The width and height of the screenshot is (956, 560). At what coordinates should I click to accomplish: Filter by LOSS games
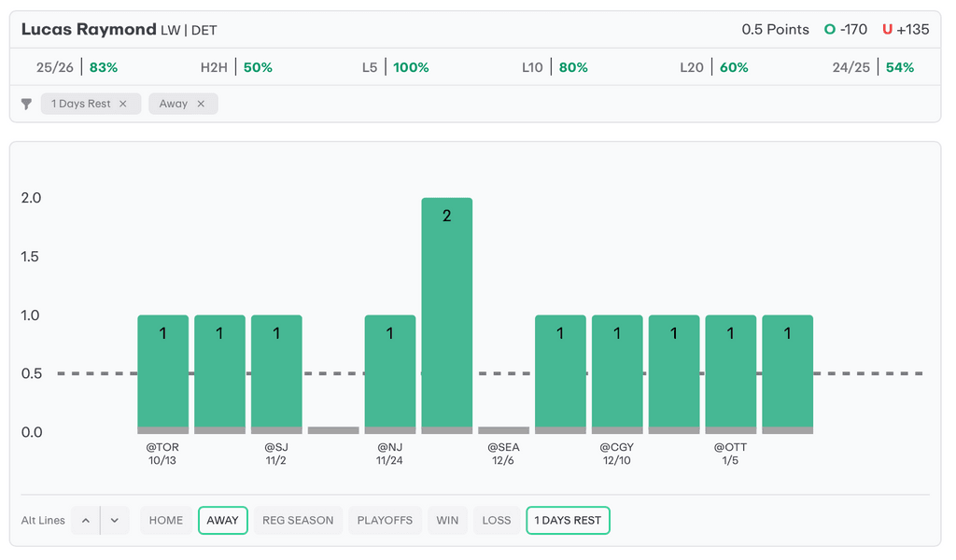pos(497,520)
